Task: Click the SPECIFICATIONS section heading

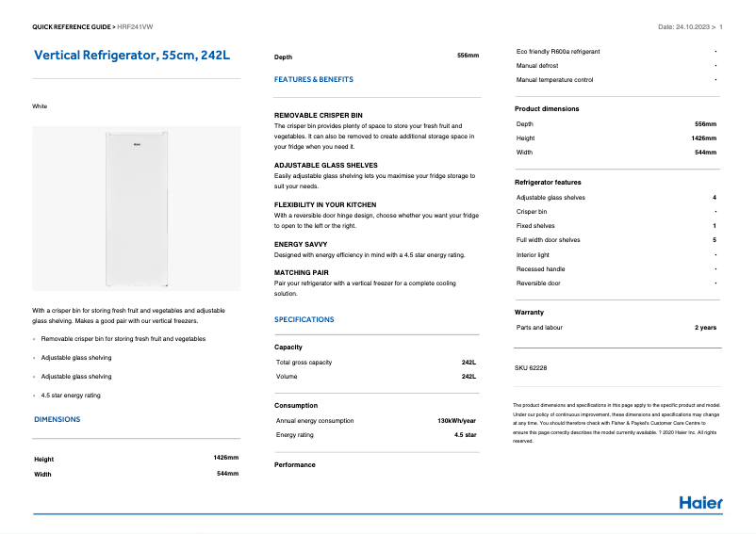Action: click(304, 319)
